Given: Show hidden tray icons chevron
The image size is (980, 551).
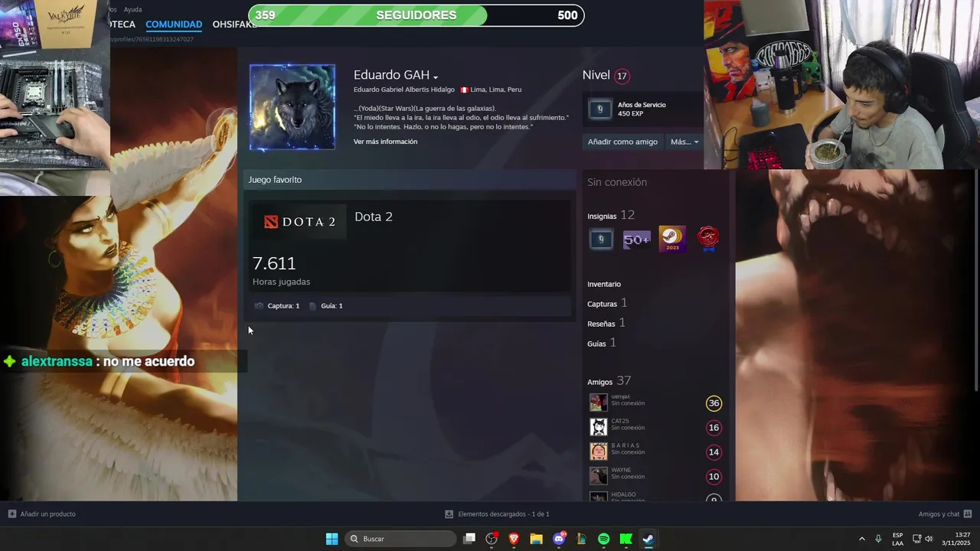Looking at the screenshot, I should tap(861, 539).
